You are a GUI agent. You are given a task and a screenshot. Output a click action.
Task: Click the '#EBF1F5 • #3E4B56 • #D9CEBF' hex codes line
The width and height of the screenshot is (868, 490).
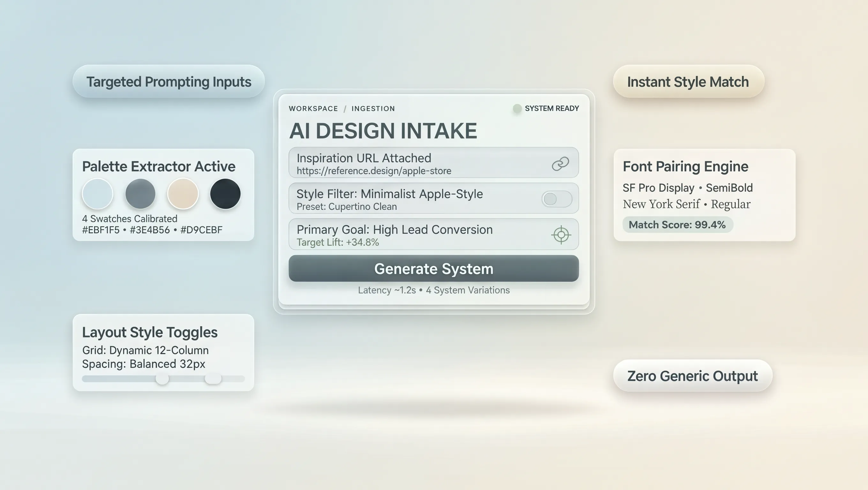(x=152, y=230)
